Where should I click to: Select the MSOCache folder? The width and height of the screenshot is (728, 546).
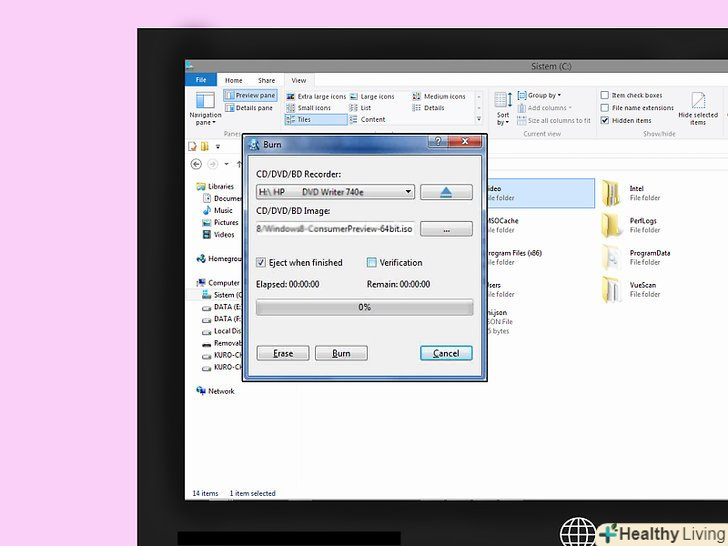click(503, 225)
